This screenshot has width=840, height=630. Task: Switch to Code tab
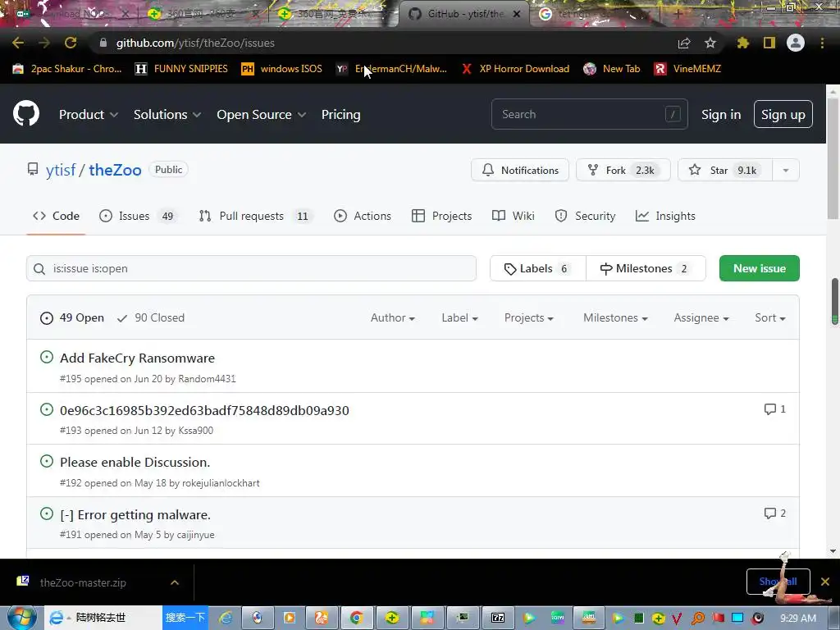pyautogui.click(x=56, y=216)
